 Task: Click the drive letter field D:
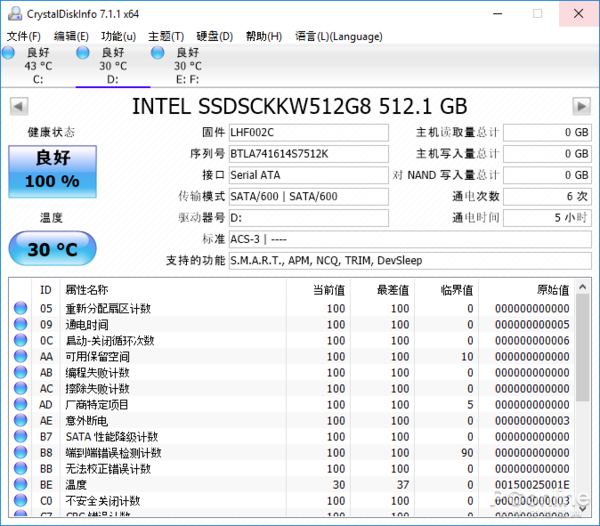pos(308,218)
